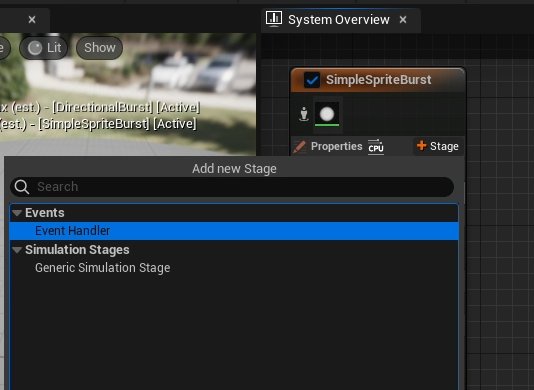This screenshot has width=534, height=390.
Task: Close the viewport tab on the left
Action: [x=32, y=20]
